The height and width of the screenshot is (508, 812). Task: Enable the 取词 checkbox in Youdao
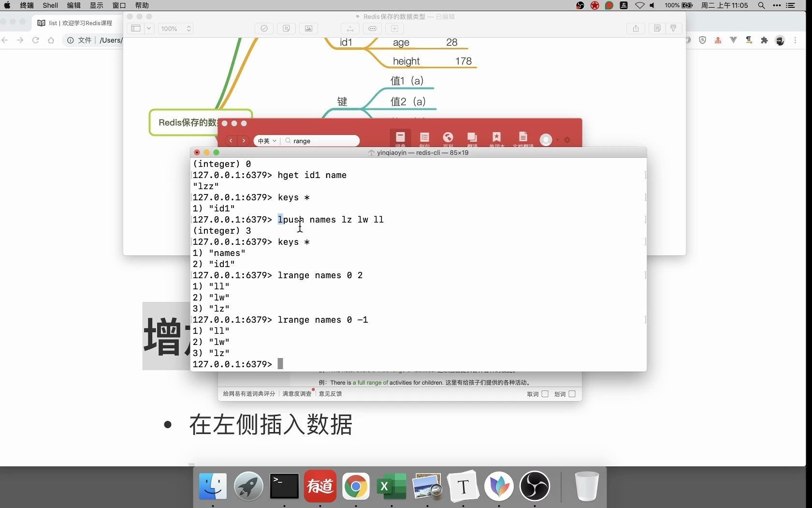pos(545,394)
